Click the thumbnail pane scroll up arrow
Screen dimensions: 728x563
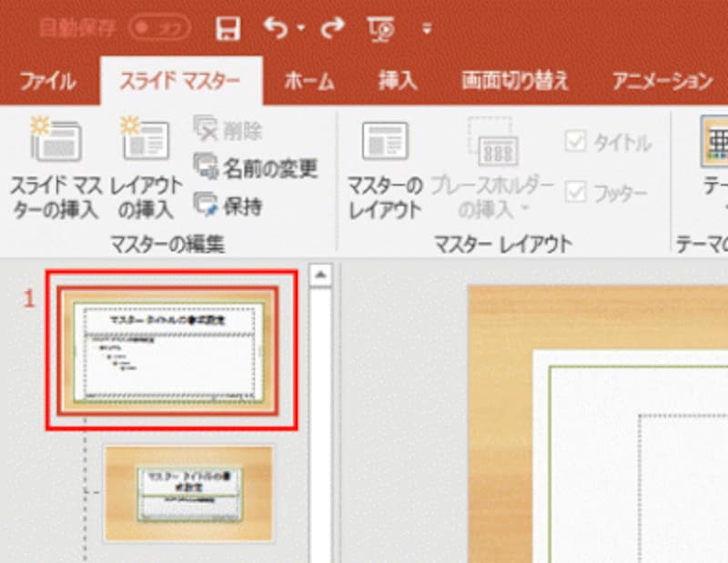point(320,275)
